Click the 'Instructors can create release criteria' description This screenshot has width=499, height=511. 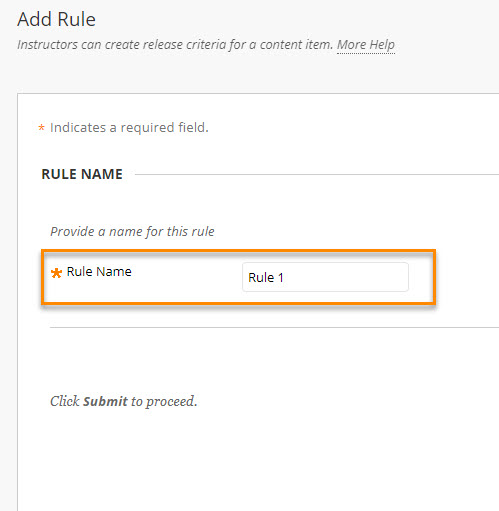(175, 45)
